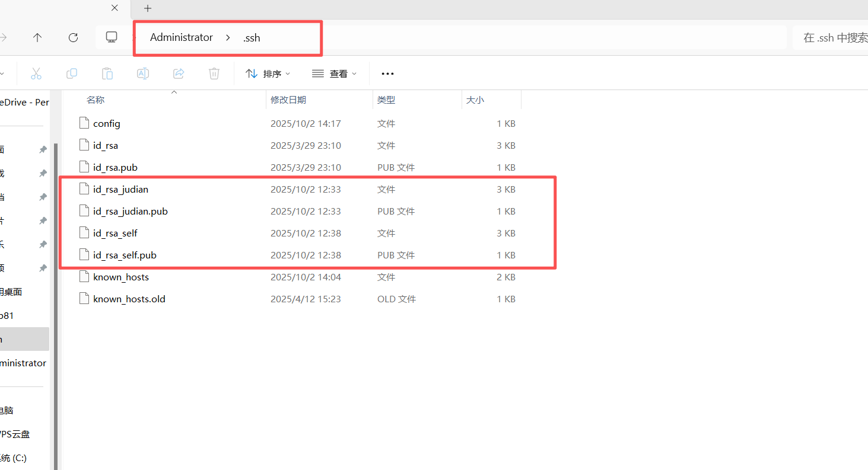Click .ssh in the address breadcrumb

pos(252,37)
